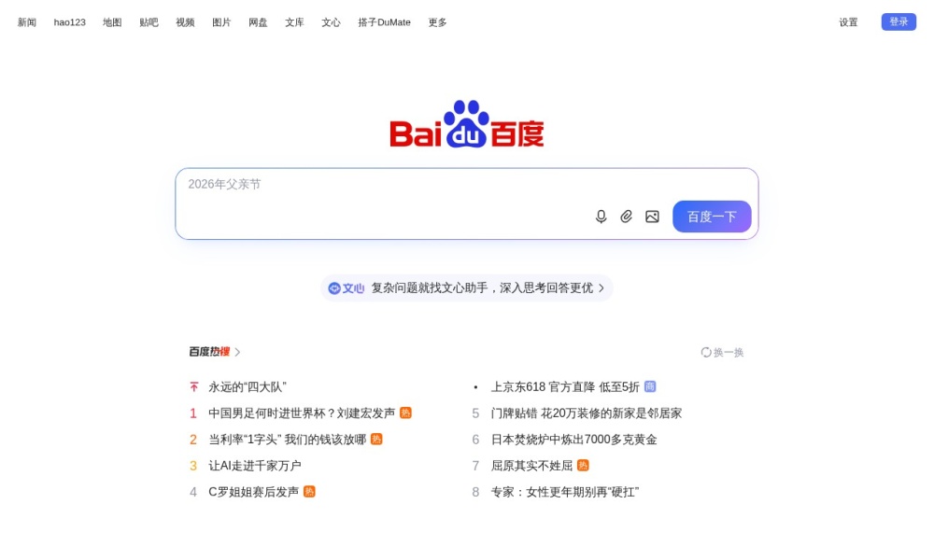Click the 热 badge next to 屈原其实不姓屈
934x560 pixels.
click(583, 466)
